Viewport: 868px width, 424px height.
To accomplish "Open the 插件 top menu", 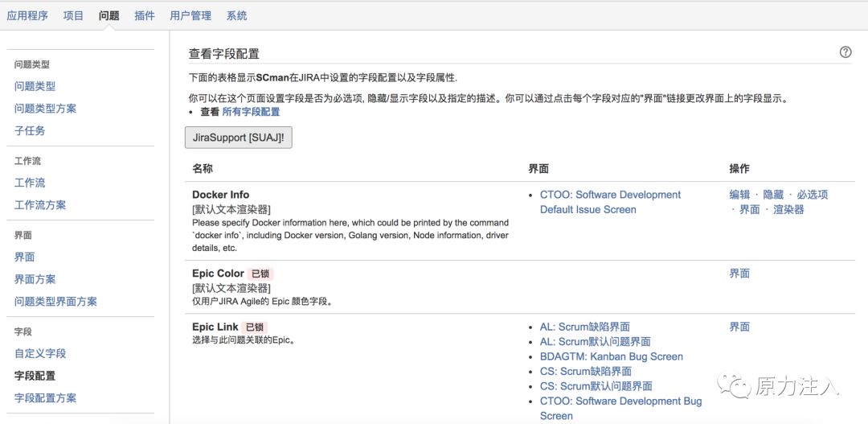I will tap(145, 15).
